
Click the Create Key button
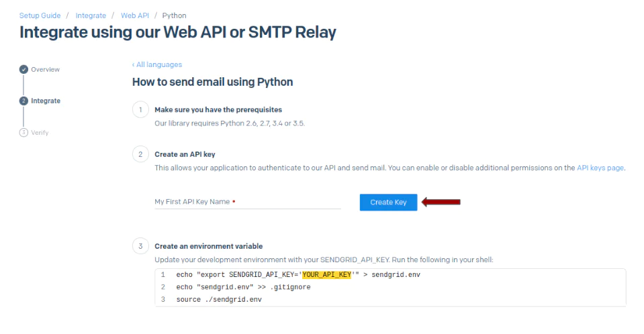[388, 203]
